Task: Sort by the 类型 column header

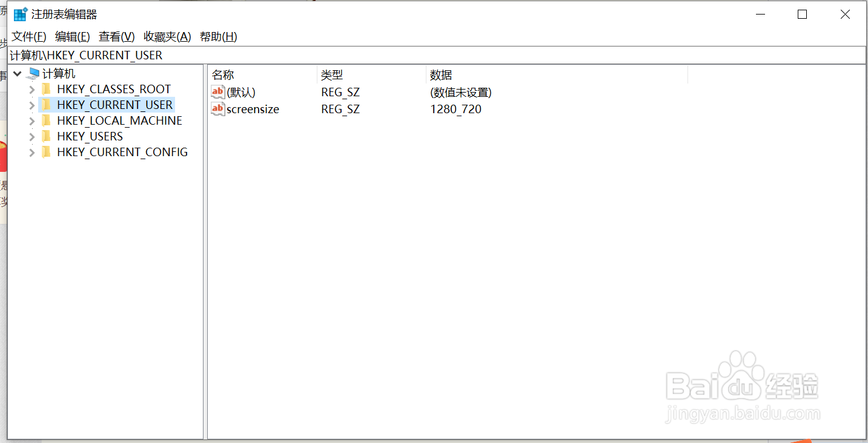Action: coord(371,75)
